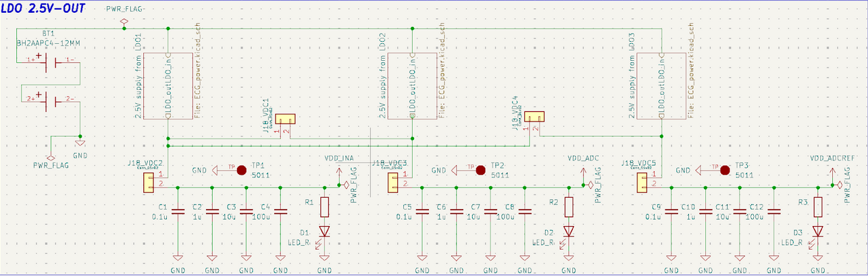Click the D3 LED_R diode symbol
The height and width of the screenshot is (276, 868).
tap(818, 231)
